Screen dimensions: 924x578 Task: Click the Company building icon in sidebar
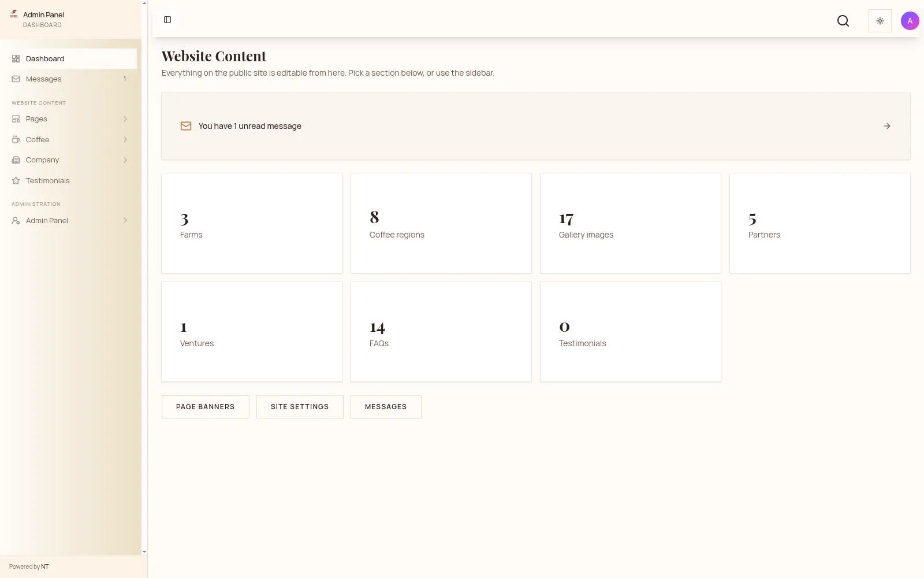coord(16,160)
